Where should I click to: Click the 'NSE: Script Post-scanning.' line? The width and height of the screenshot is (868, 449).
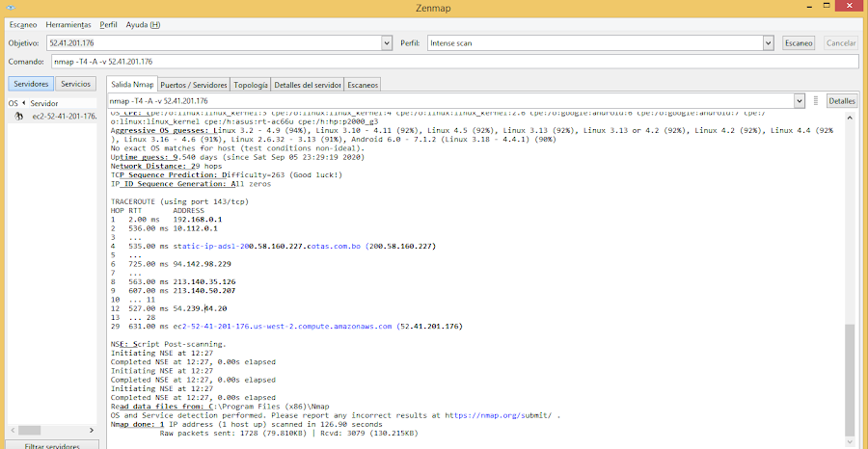coord(168,344)
